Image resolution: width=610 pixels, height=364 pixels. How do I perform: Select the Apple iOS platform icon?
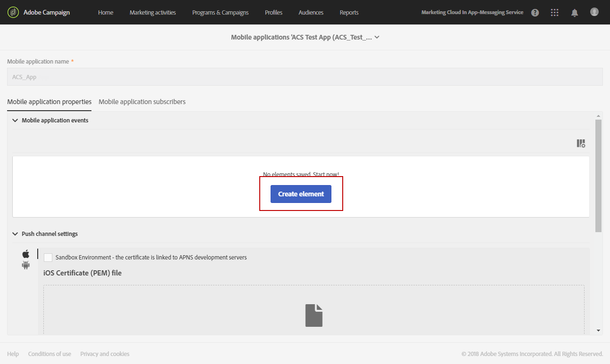coord(26,254)
